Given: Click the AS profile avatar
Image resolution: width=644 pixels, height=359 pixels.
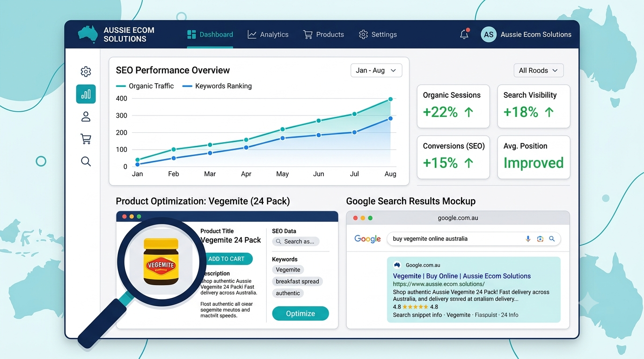Looking at the screenshot, I should tap(489, 35).
